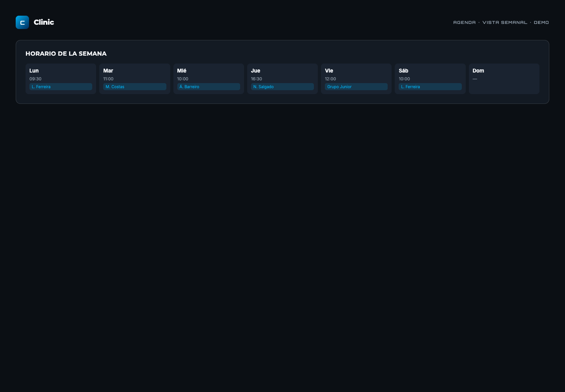Open the Vie day card header
565x392 pixels.
click(x=329, y=71)
